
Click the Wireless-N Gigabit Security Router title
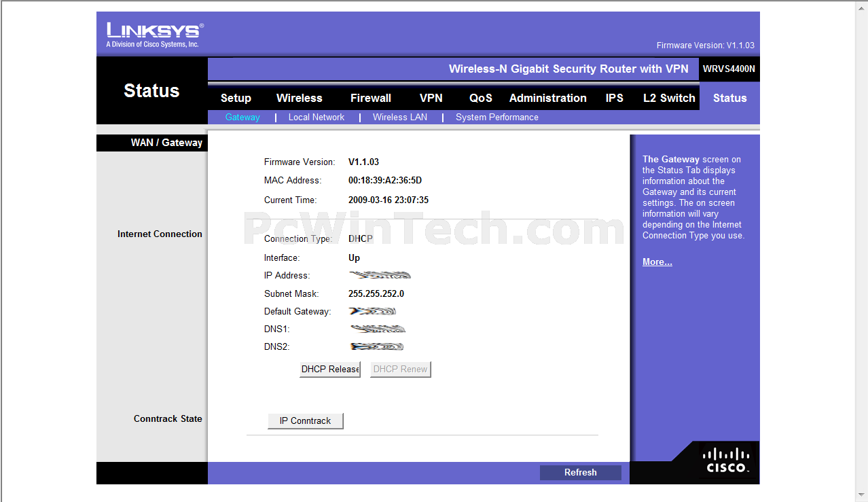[x=568, y=69]
